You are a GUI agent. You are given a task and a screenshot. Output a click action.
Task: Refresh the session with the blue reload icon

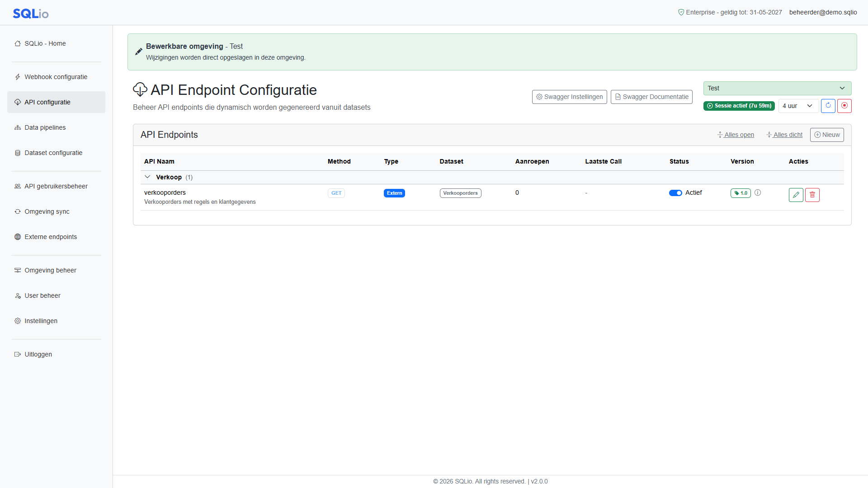point(828,106)
